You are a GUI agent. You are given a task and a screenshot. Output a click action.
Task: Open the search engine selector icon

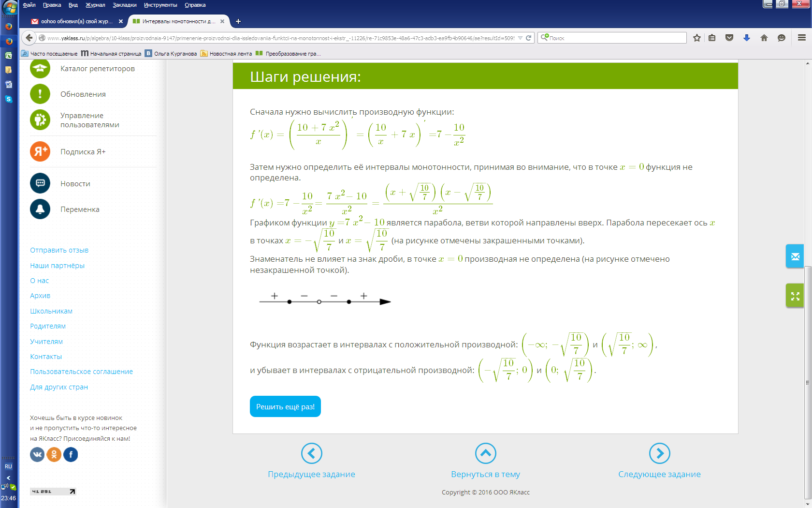click(x=545, y=37)
